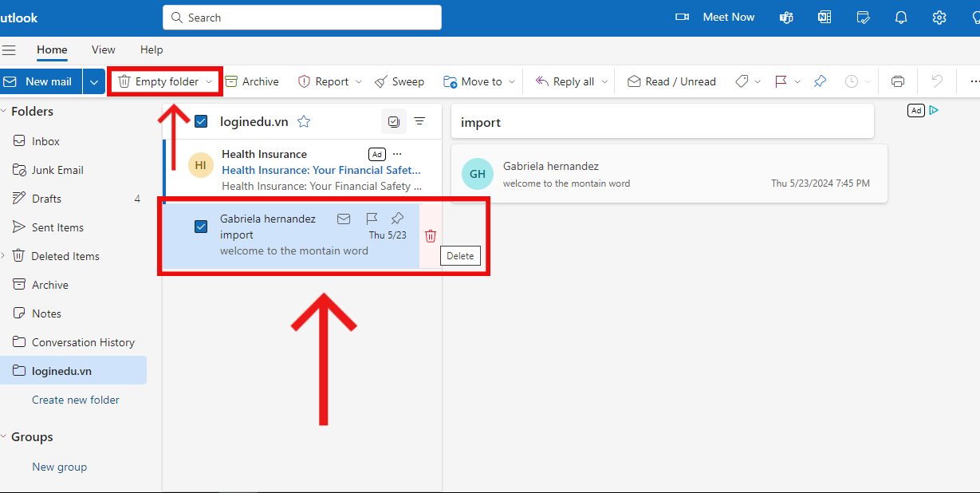Click the Create new folder link

click(x=76, y=400)
